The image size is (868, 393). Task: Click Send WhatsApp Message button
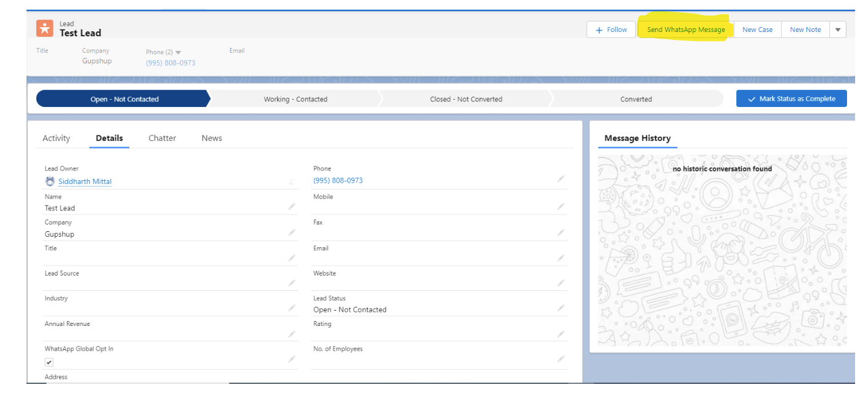coord(686,30)
